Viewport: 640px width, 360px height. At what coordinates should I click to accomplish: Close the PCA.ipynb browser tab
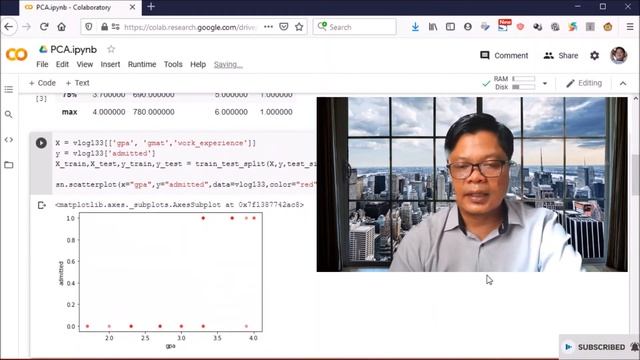click(133, 7)
